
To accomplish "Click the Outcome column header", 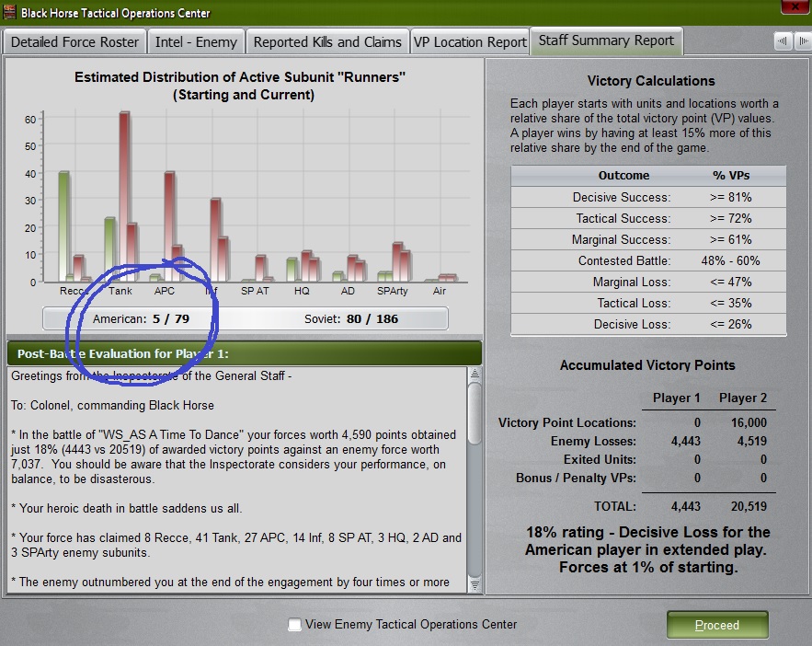I will (x=623, y=175).
